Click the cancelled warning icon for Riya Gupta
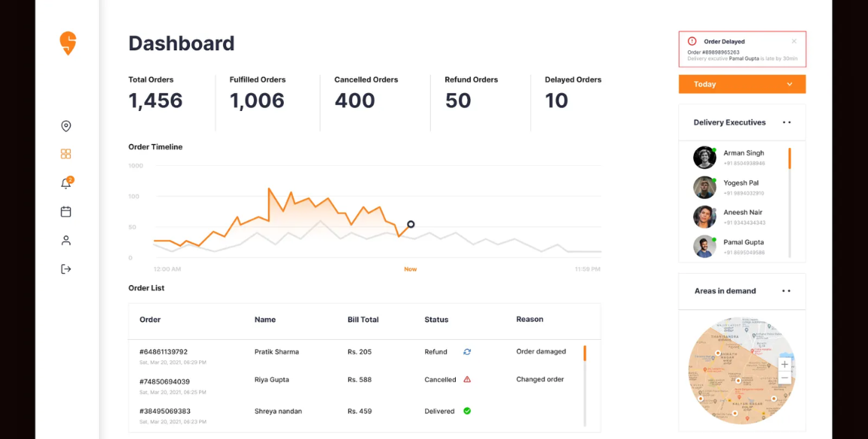The image size is (868, 439). [466, 380]
